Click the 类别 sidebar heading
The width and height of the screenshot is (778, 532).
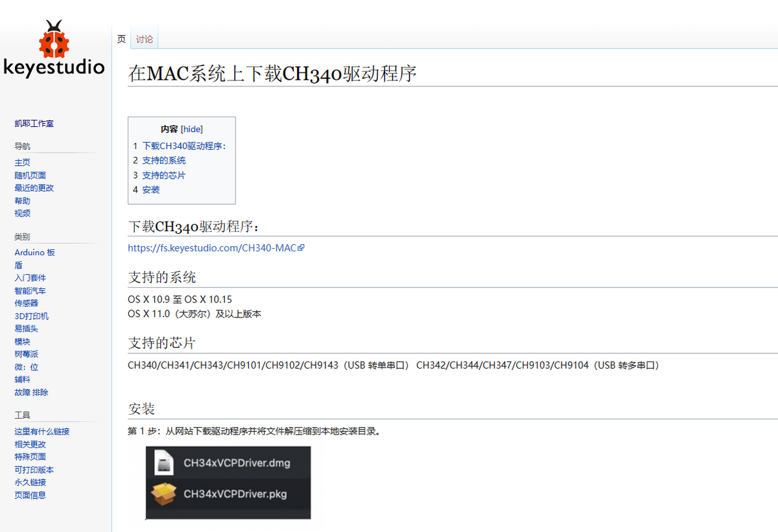[x=22, y=237]
